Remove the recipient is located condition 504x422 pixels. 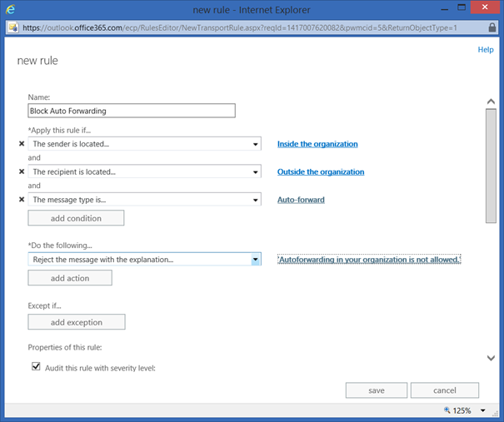click(x=22, y=172)
